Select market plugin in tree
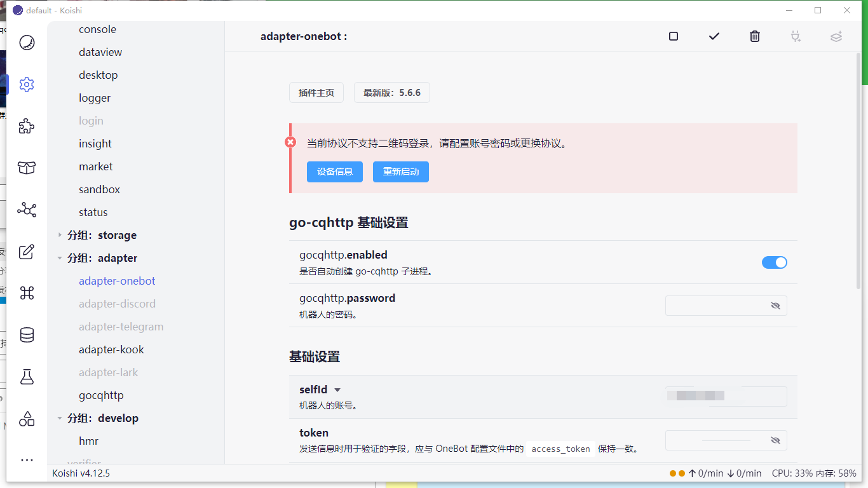The width and height of the screenshot is (868, 488). tap(95, 166)
